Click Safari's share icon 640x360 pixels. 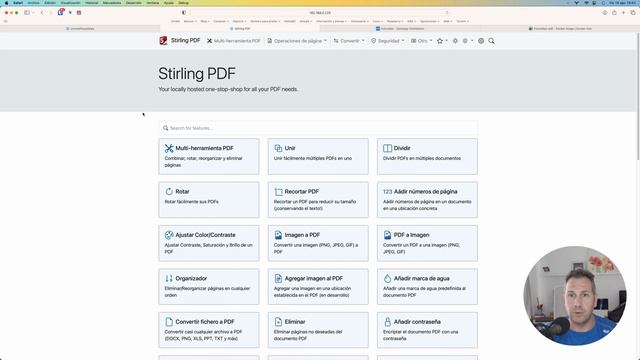[614, 13]
